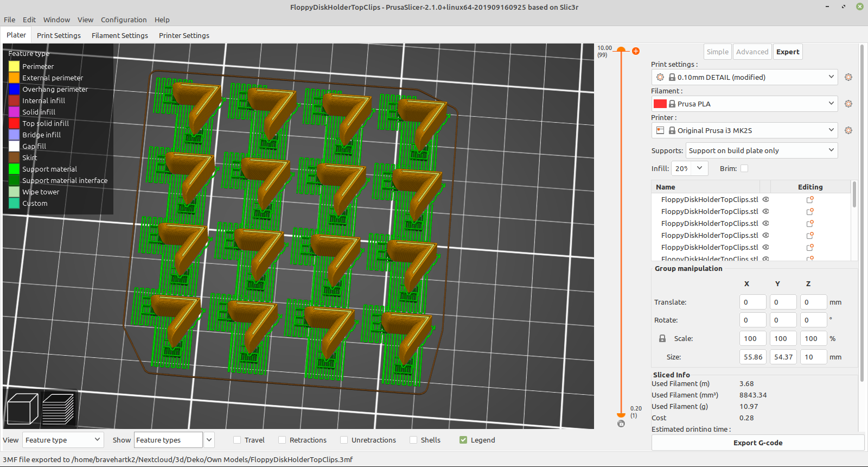Click Export G-code button

click(758, 443)
